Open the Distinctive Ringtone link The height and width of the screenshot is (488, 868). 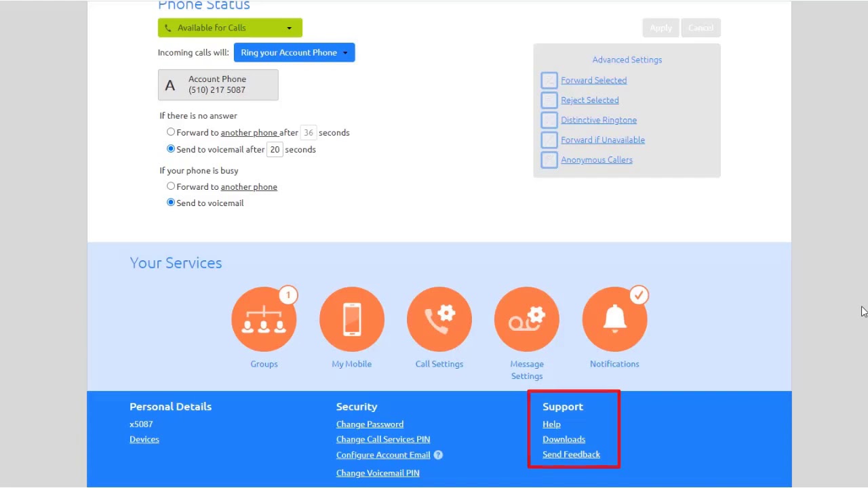(599, 120)
